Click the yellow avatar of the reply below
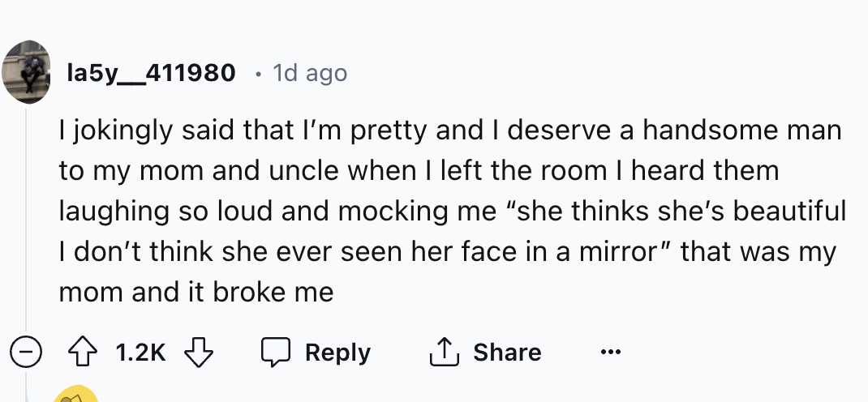This screenshot has width=868, height=402. tap(75, 395)
